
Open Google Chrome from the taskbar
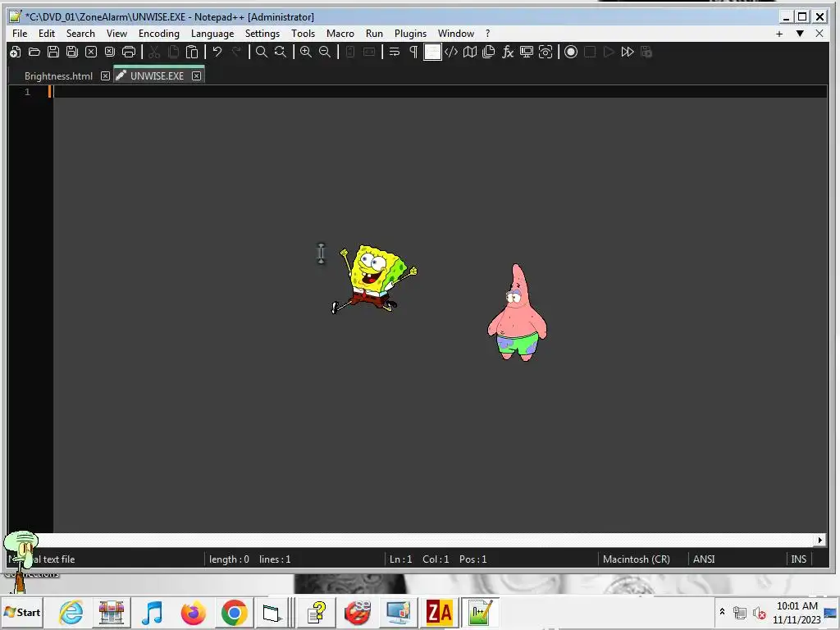coord(234,612)
